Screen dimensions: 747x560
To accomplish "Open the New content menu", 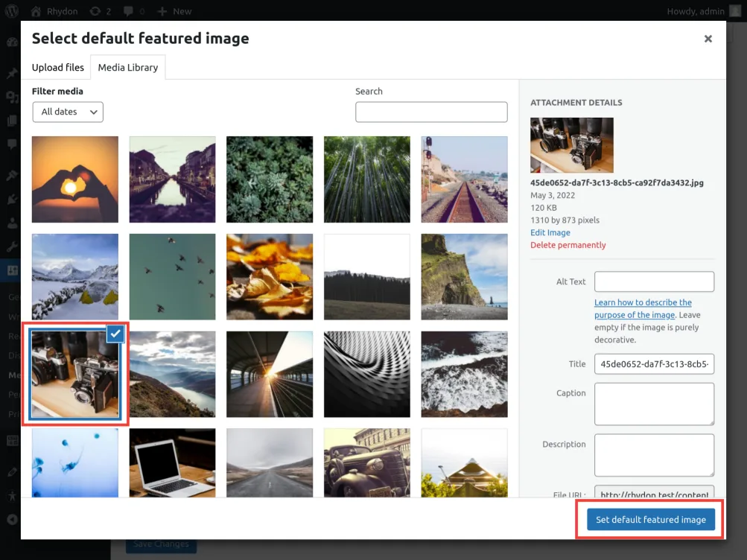I will pyautogui.click(x=174, y=11).
